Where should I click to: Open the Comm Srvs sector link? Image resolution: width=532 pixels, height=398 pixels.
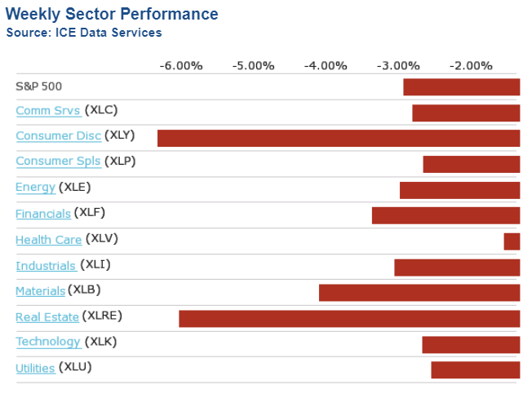point(48,110)
